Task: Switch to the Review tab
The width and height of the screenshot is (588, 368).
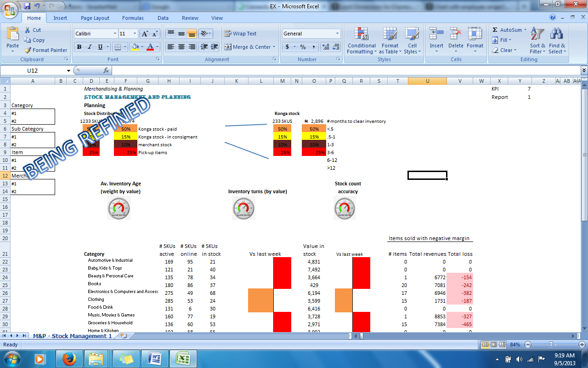Action: click(190, 18)
